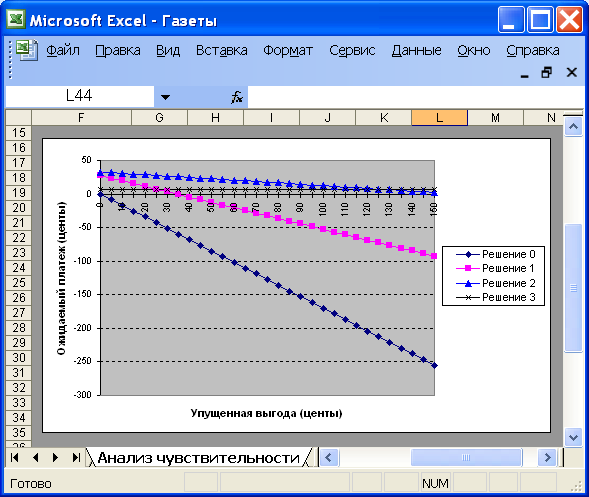Click the Select All corner button

click(19, 118)
